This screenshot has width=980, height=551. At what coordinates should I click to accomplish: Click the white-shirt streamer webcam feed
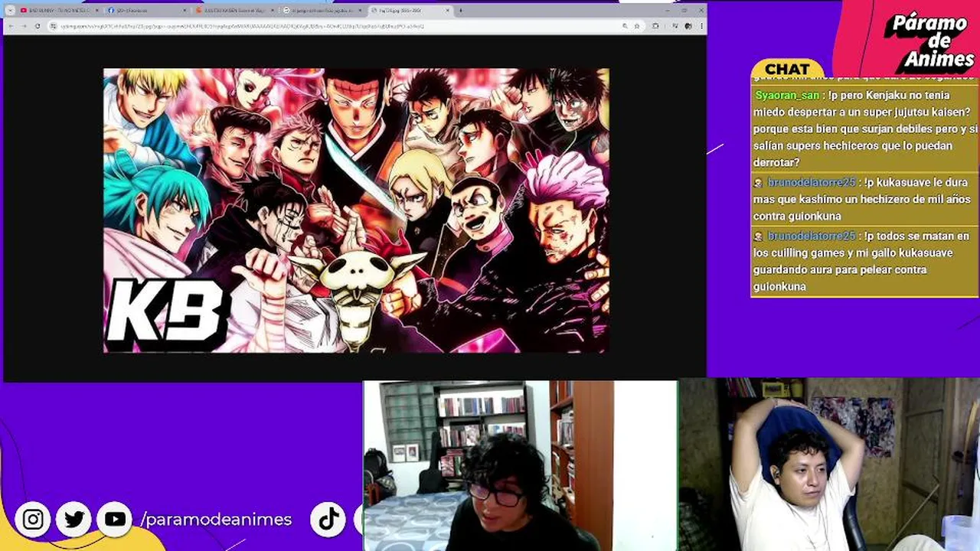coord(829,465)
